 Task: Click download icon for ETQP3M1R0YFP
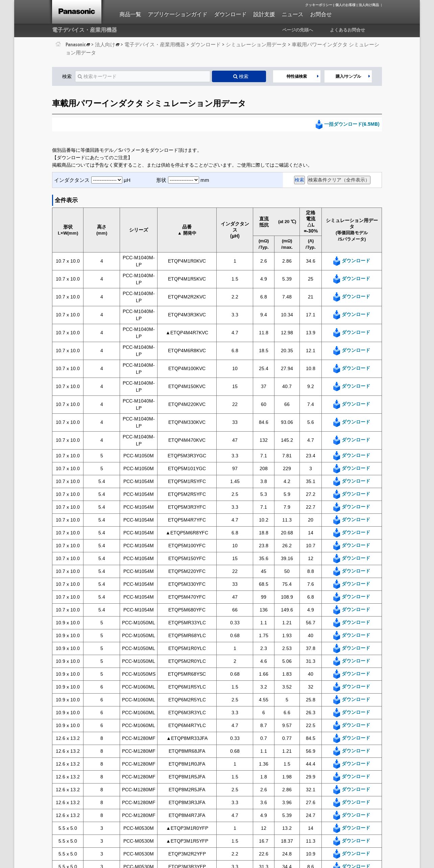tap(336, 828)
